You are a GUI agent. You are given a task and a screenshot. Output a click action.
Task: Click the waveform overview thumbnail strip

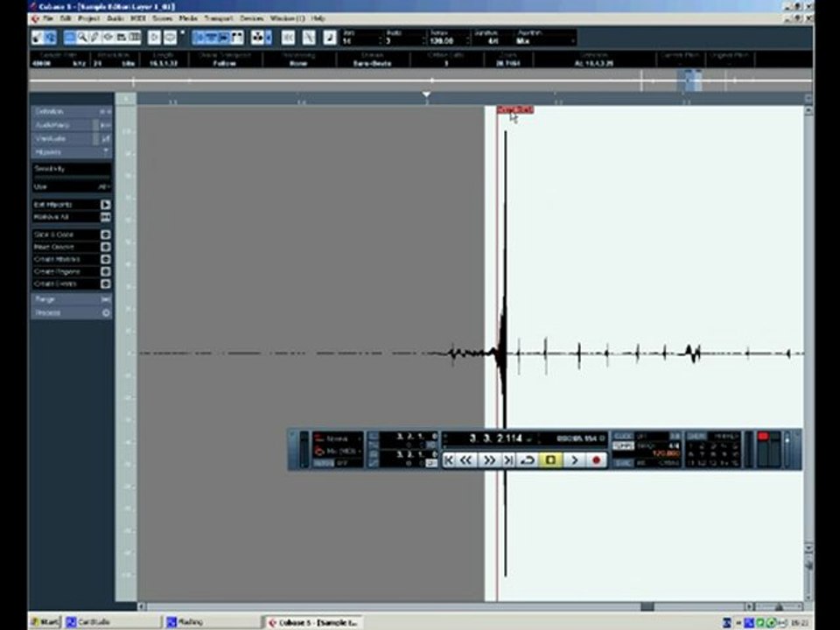[x=420, y=80]
